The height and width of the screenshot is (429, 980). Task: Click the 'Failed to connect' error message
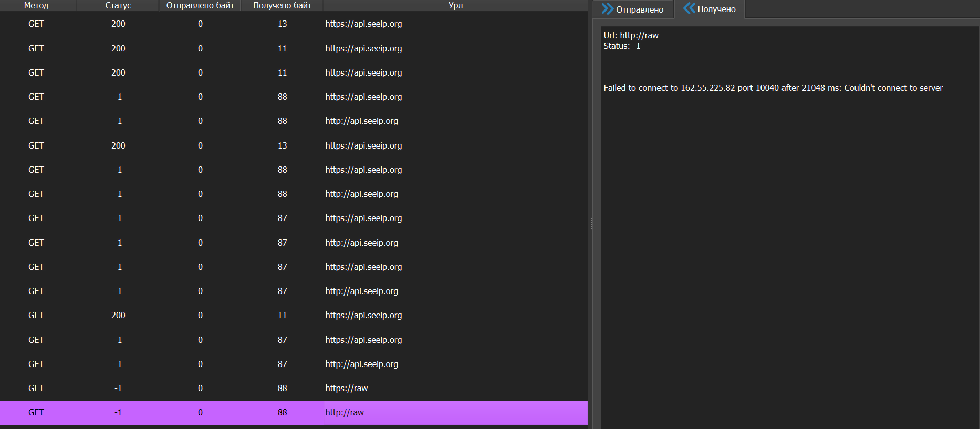[773, 88]
